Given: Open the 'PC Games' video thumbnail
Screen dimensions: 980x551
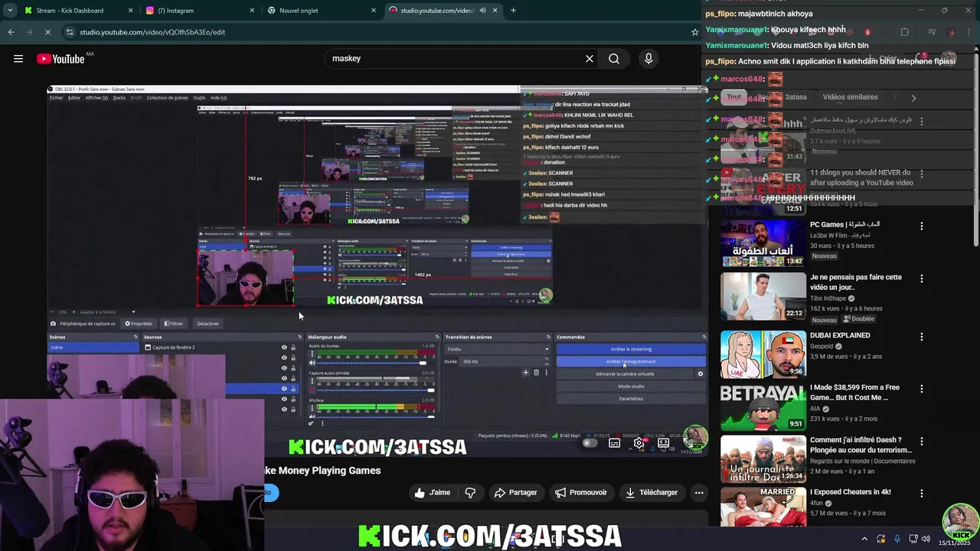Looking at the screenshot, I should pyautogui.click(x=763, y=244).
